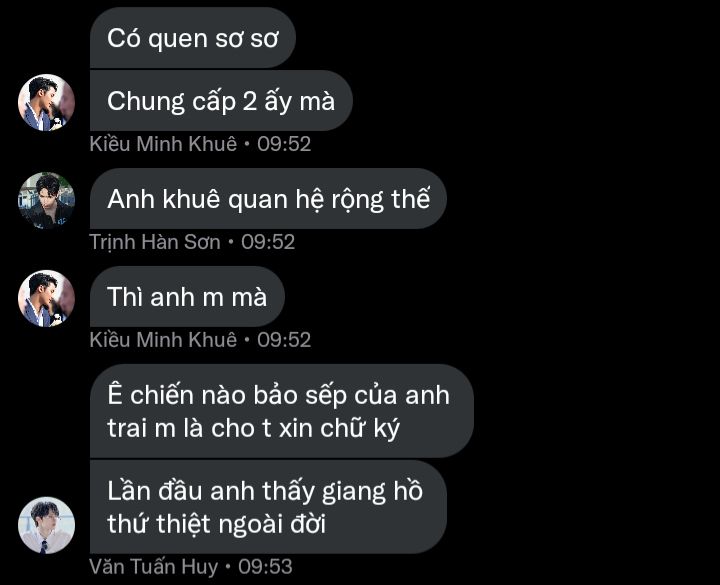Click the avatar beside 'Chung cấp 2 ấy mà'

point(46,102)
